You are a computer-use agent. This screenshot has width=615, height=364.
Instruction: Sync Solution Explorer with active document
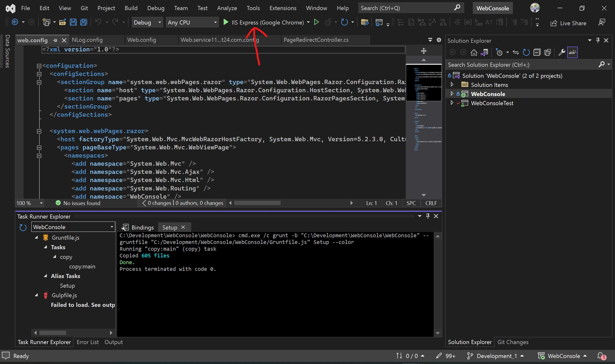click(x=485, y=52)
